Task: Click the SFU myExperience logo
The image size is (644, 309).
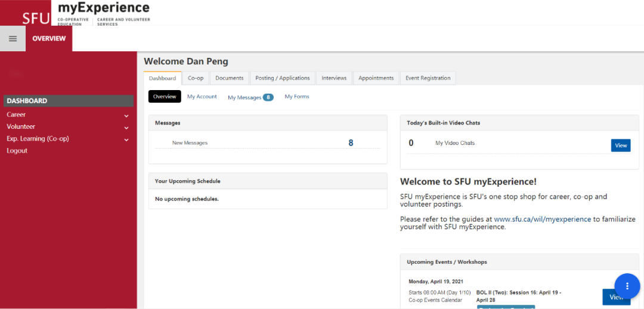Action: [86, 13]
